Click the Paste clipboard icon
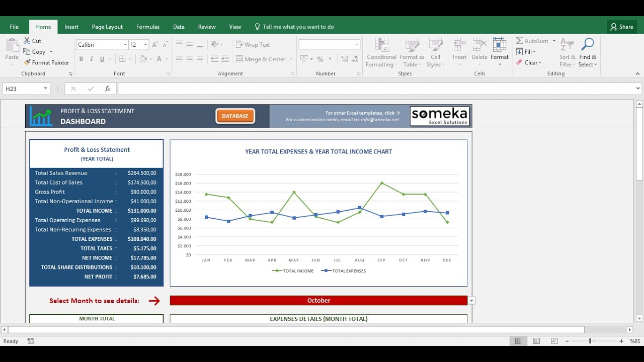 (12, 45)
